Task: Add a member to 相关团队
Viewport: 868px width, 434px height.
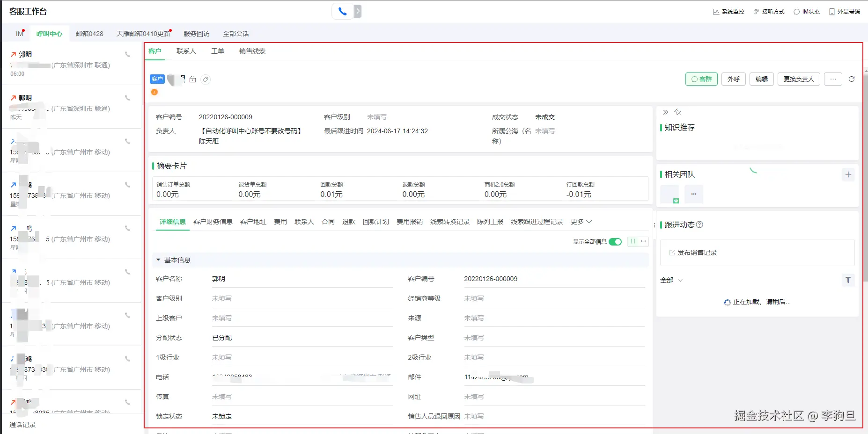Action: coord(848,174)
